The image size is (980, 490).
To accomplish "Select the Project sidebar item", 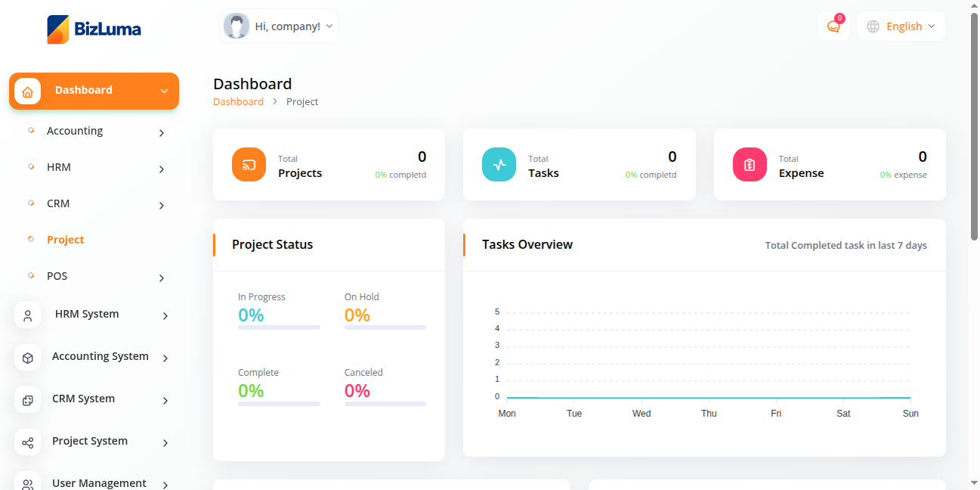I will coord(66,240).
